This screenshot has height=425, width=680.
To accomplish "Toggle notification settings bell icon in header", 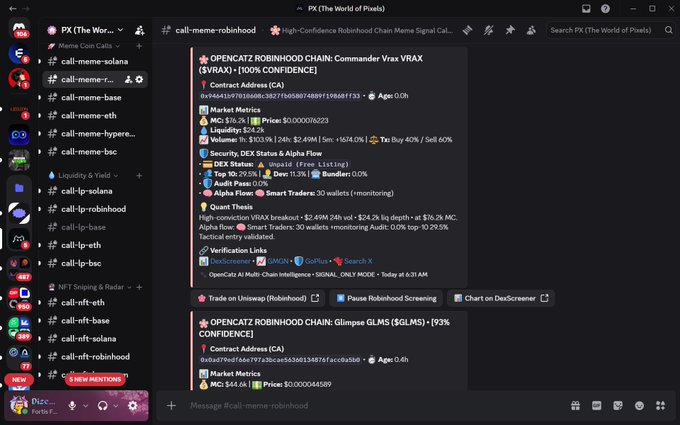I will pyautogui.click(x=489, y=30).
